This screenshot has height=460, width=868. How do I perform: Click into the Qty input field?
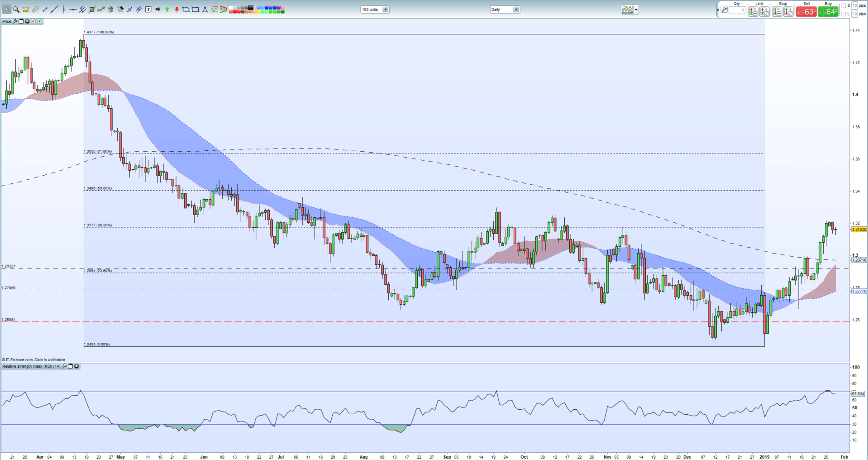737,10
